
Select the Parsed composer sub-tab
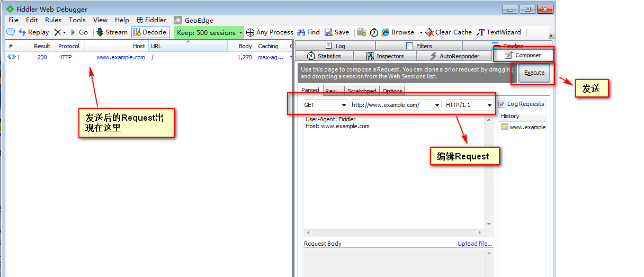tap(310, 90)
